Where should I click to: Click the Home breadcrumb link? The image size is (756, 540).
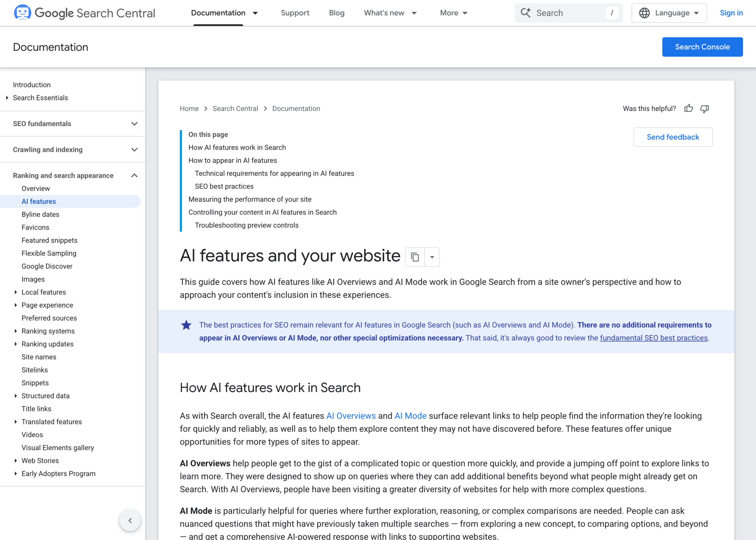pos(189,109)
